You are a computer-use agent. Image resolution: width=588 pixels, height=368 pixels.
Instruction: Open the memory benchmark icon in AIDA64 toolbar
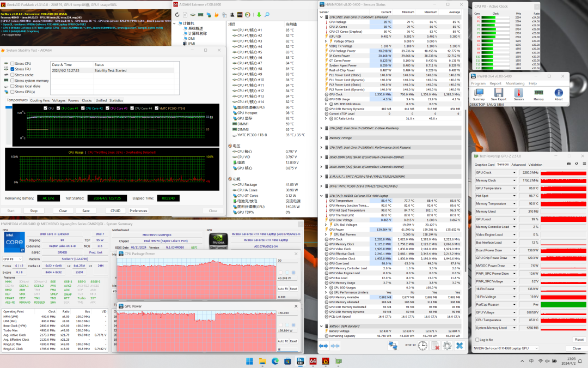pos(200,15)
